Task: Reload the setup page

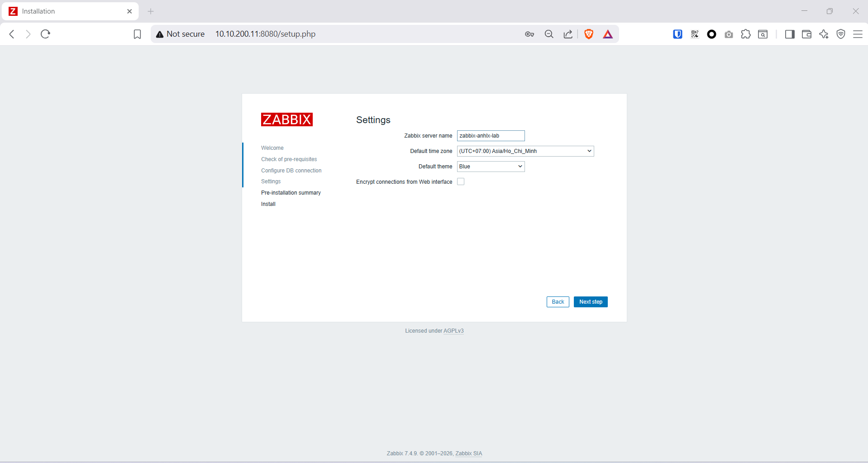Action: pyautogui.click(x=45, y=34)
